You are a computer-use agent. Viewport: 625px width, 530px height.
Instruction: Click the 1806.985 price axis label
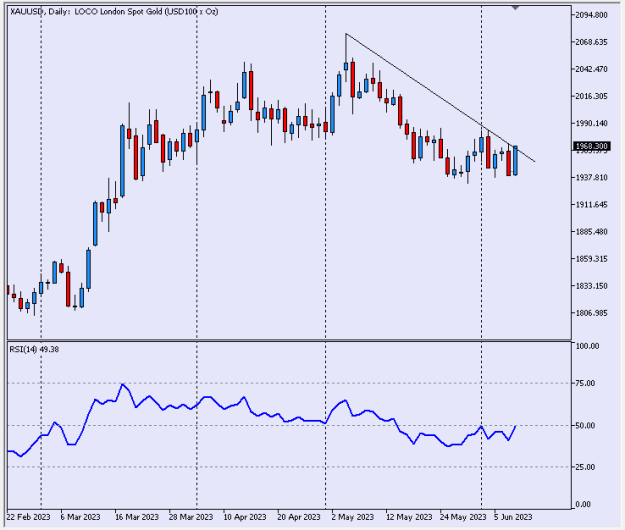[592, 313]
